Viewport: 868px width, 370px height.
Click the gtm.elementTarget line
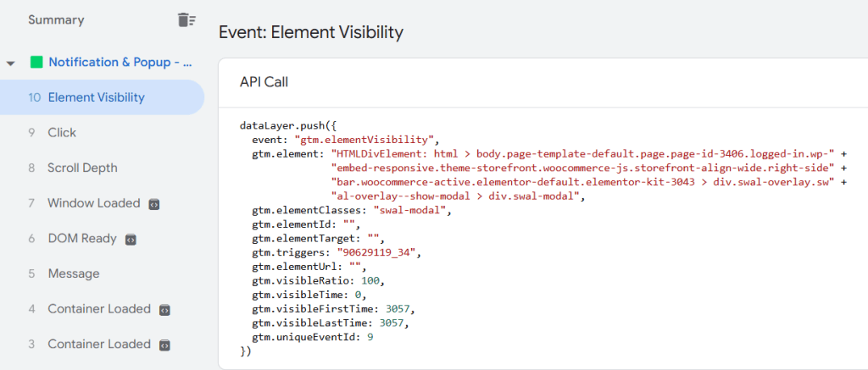319,239
